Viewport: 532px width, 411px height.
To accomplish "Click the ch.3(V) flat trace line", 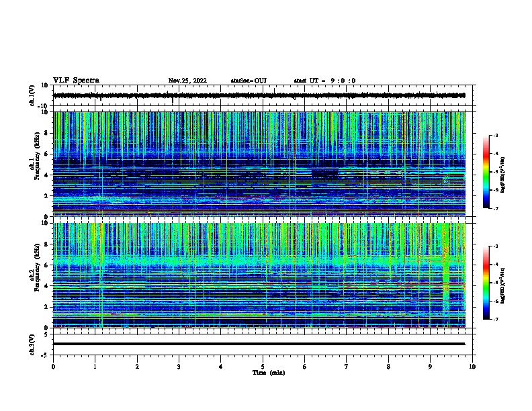I will click(x=259, y=344).
